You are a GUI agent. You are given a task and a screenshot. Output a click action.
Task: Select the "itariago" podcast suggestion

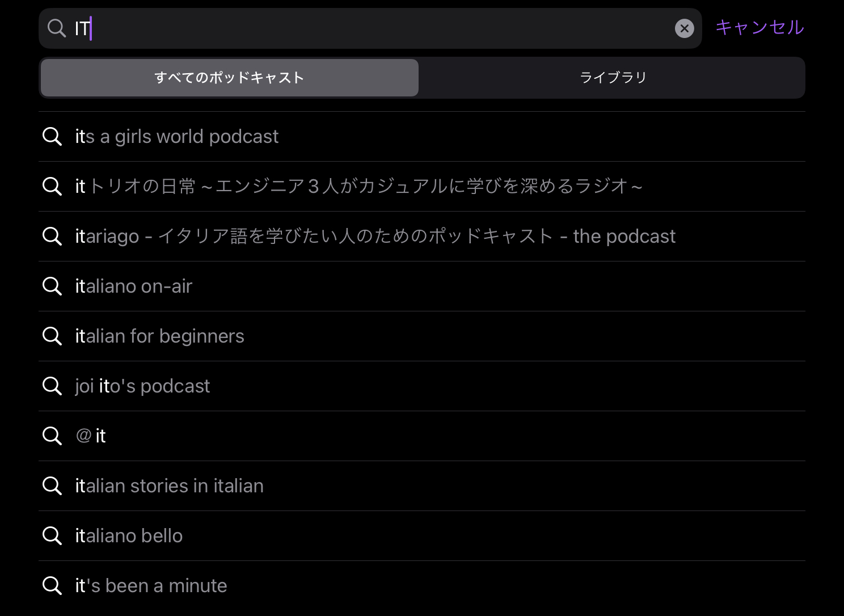375,237
